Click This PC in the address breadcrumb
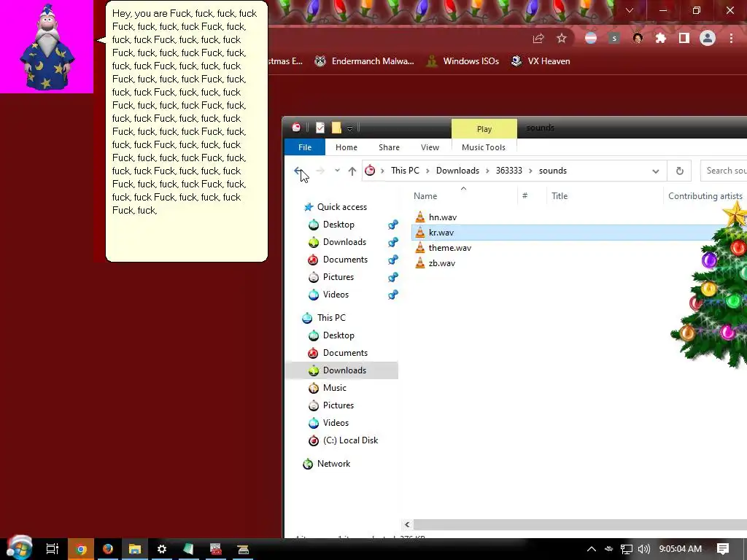The width and height of the screenshot is (747, 560). (405, 171)
